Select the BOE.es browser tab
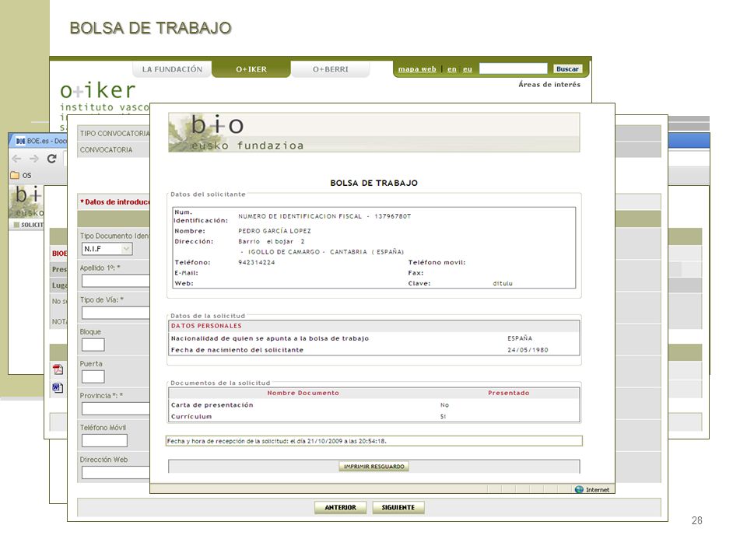 pos(40,141)
